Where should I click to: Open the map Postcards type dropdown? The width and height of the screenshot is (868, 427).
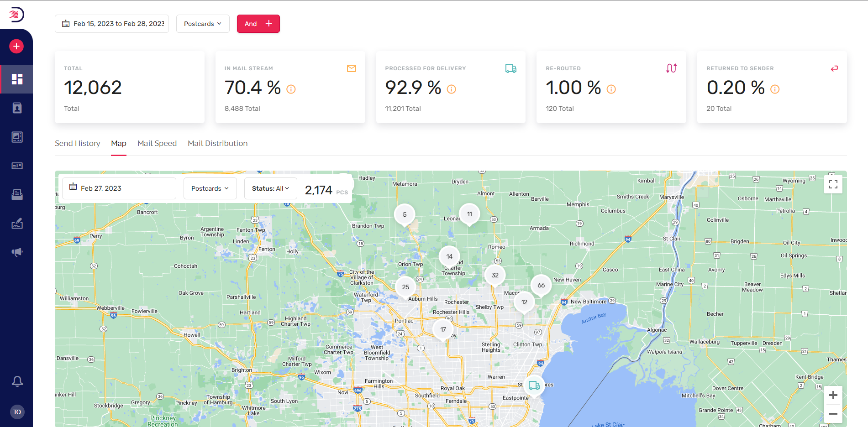coord(210,188)
